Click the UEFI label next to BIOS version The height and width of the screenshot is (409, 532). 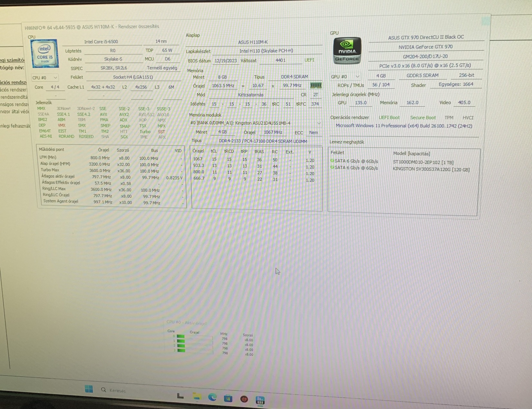pos(309,60)
